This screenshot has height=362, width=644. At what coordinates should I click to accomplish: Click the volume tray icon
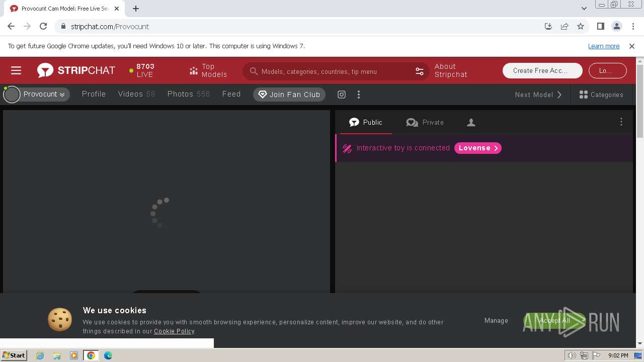click(x=572, y=355)
